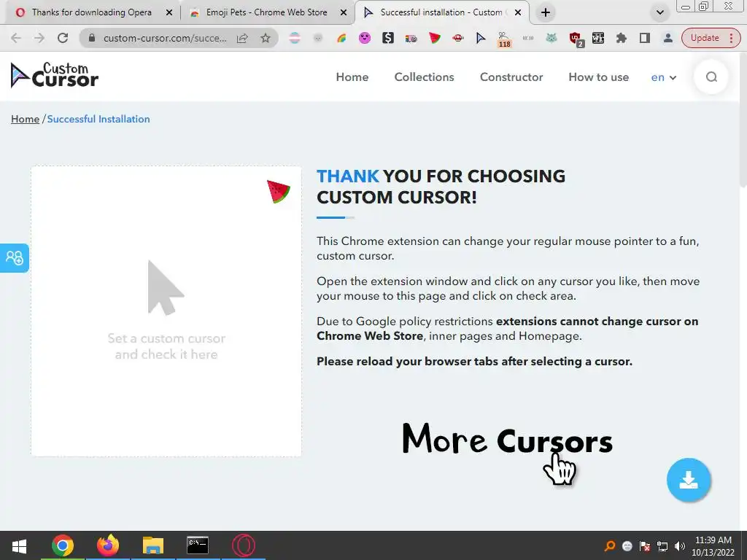Select the Successful installation tab
Viewport: 747px width, 560px height.
441,12
